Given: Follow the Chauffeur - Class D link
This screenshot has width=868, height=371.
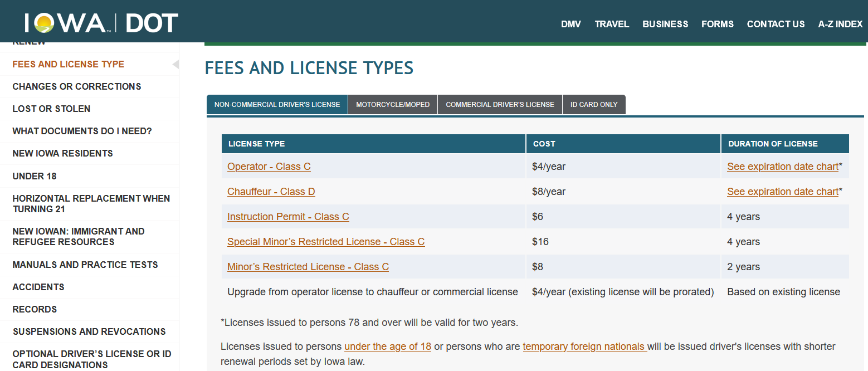Looking at the screenshot, I should coord(271,192).
